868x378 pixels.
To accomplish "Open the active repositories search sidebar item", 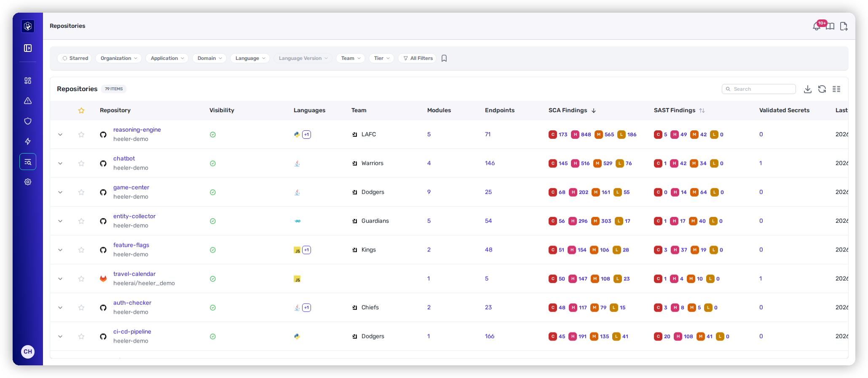I will coord(28,162).
